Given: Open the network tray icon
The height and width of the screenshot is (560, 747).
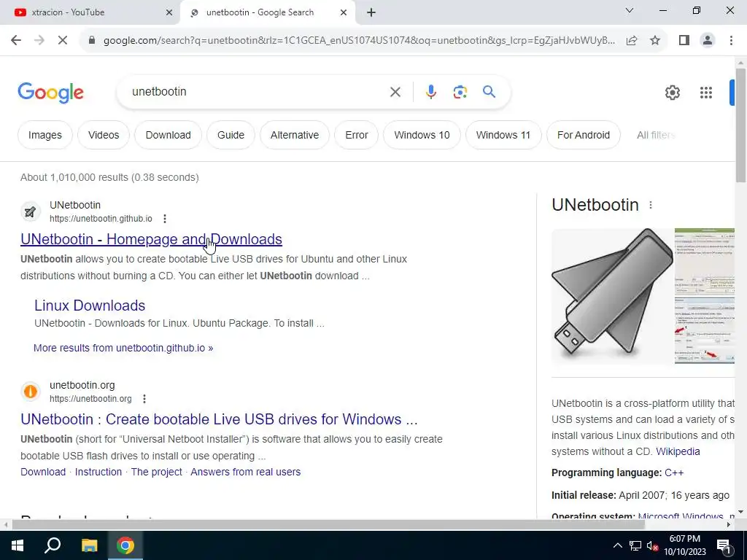Looking at the screenshot, I should [x=635, y=545].
